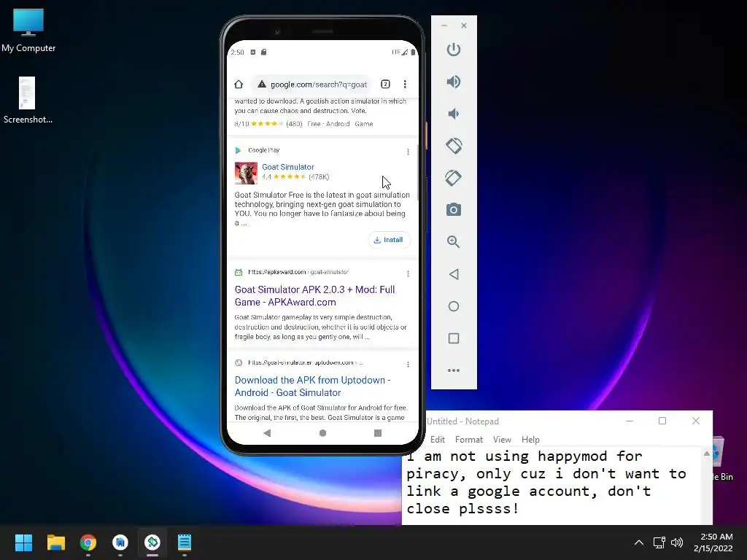This screenshot has width=747, height=560.
Task: Lower emulator volume with volume down icon
Action: click(x=454, y=114)
